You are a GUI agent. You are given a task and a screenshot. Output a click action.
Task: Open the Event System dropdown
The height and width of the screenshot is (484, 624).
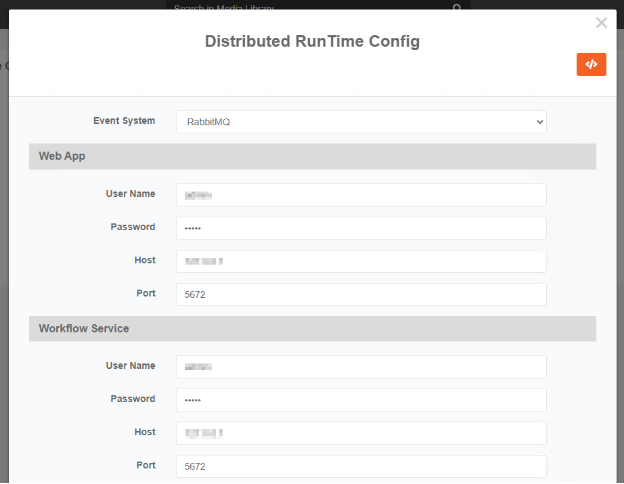click(361, 121)
